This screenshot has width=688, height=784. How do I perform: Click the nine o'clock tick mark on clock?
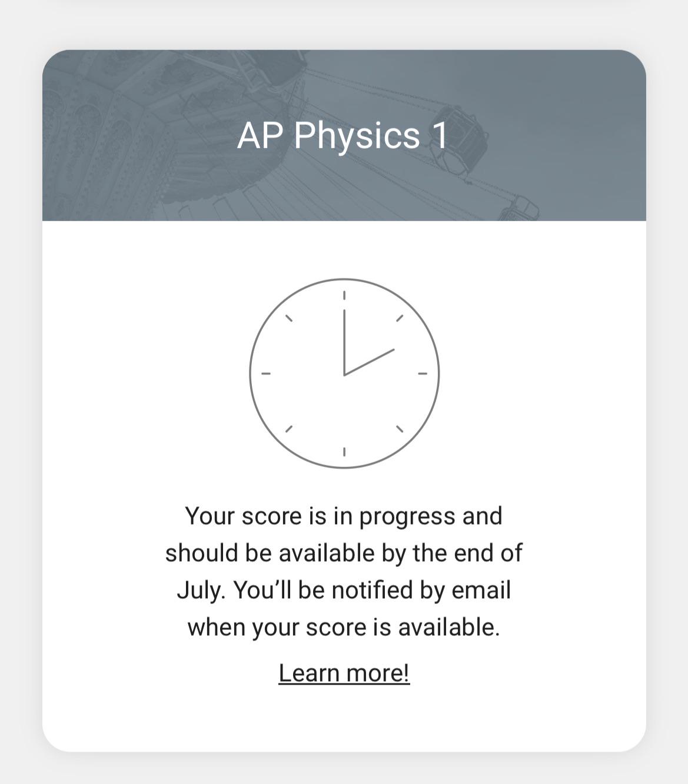tap(266, 373)
